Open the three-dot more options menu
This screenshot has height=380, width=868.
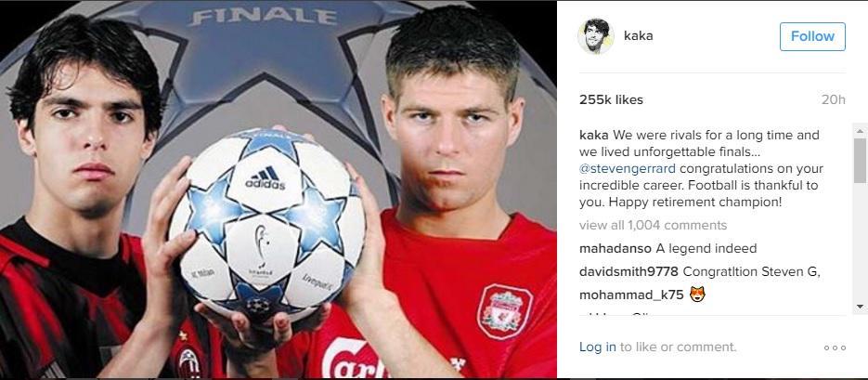click(835, 347)
